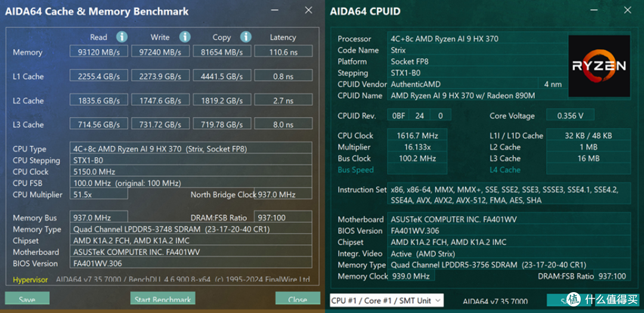This screenshot has height=313, width=644.
Task: Select L1 Cache Copy value 4441.5 GB/s
Action: coord(222,76)
